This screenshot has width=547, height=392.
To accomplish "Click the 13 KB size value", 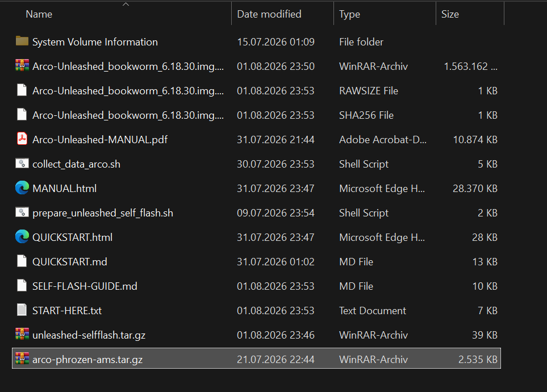I will (485, 262).
